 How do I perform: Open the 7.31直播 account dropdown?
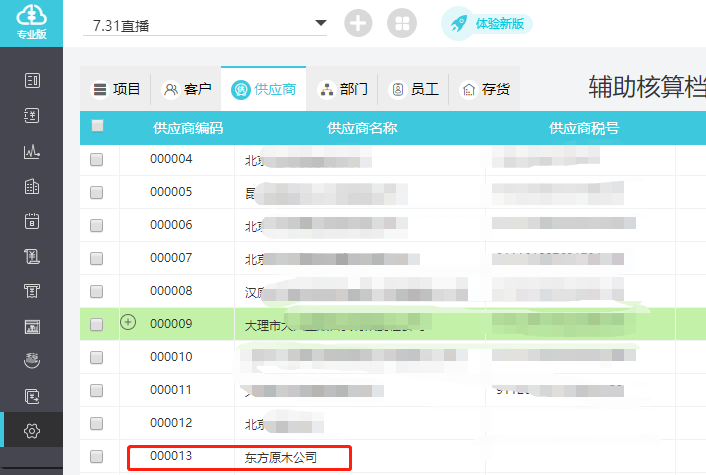tap(320, 23)
